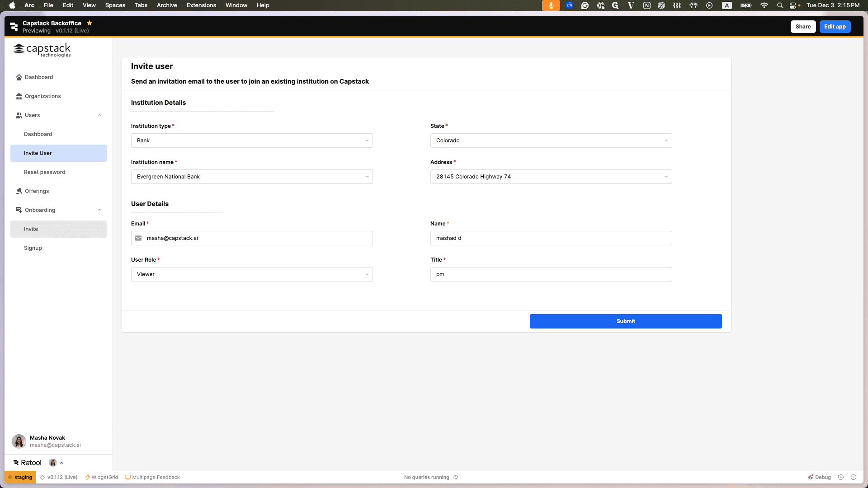Click the Email input field

pos(252,238)
